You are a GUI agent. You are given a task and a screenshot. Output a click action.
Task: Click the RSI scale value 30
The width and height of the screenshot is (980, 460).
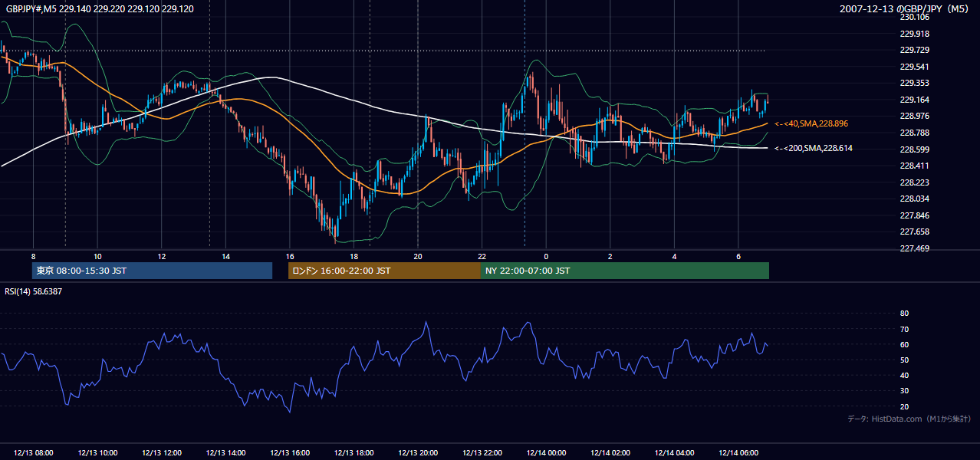tap(904, 391)
